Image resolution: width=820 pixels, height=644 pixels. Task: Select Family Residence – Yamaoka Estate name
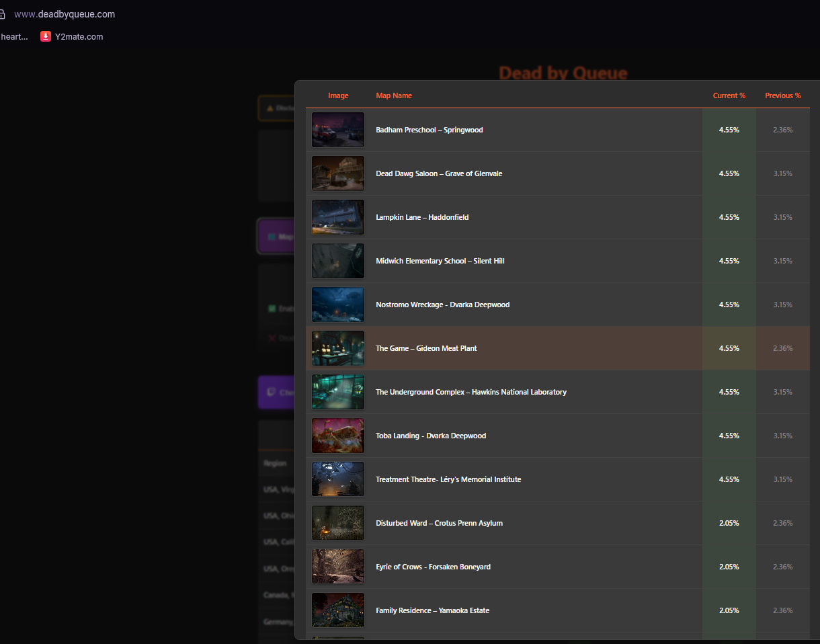coord(432,610)
